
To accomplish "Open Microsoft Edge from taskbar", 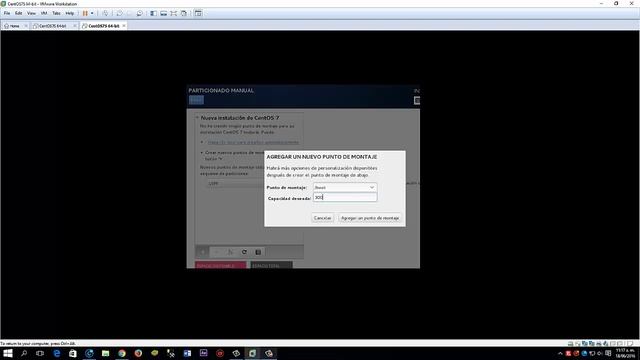I will point(57,353).
